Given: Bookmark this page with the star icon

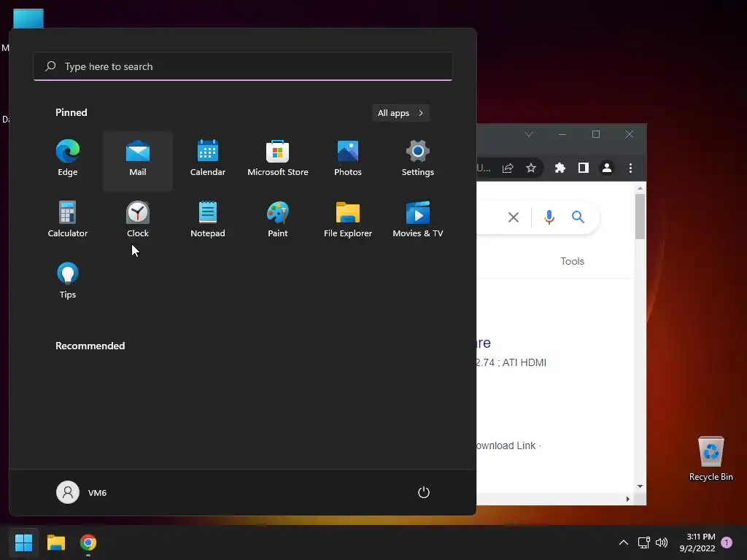Looking at the screenshot, I should 531,168.
